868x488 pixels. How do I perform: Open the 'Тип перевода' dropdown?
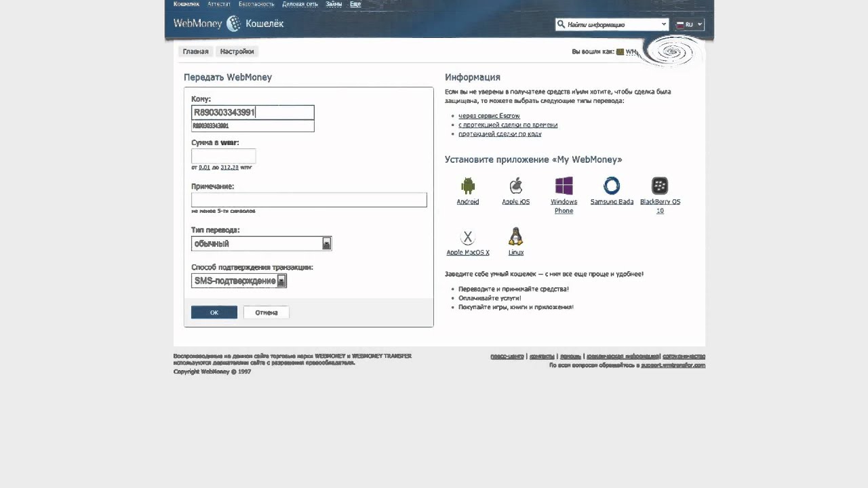(x=261, y=243)
